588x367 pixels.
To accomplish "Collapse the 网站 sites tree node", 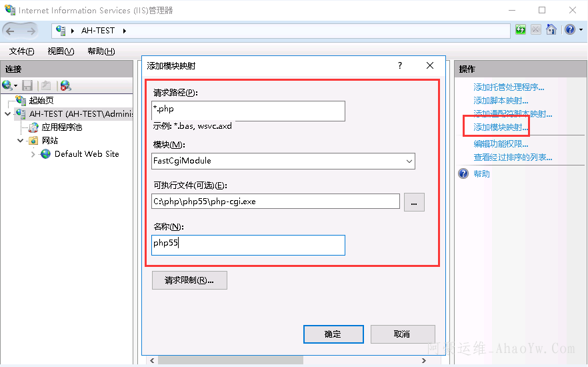I will [x=21, y=141].
